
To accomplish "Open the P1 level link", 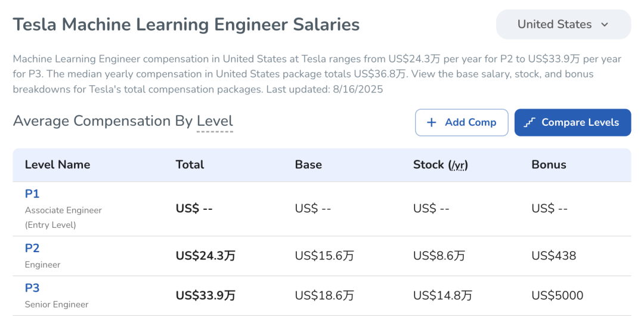I will click(32, 194).
